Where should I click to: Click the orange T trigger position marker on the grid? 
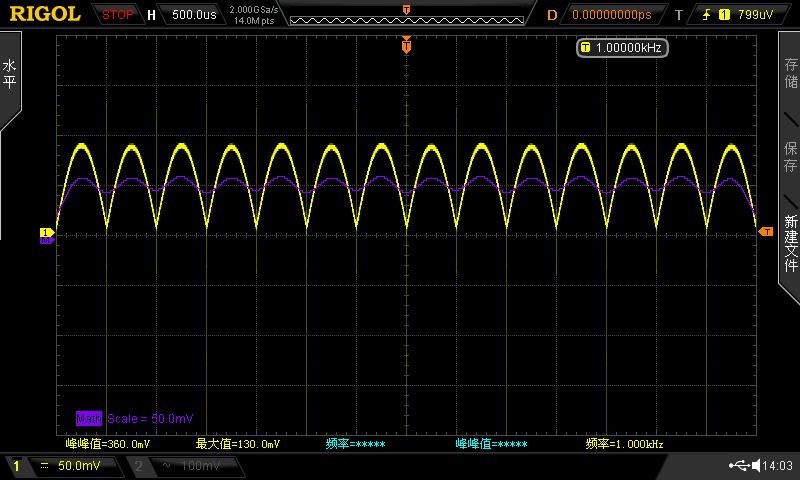click(x=406, y=46)
